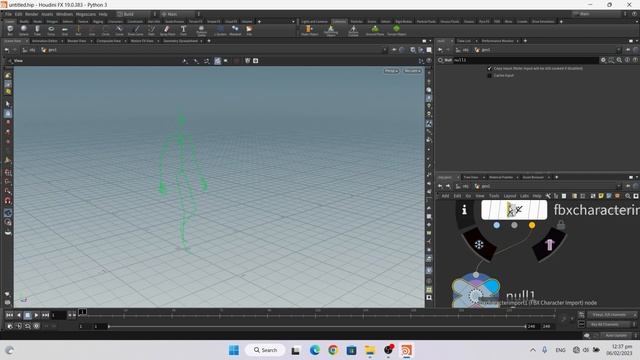This screenshot has width=640, height=360.
Task: Click the pink shirt icon on the node ring
Action: 549,244
